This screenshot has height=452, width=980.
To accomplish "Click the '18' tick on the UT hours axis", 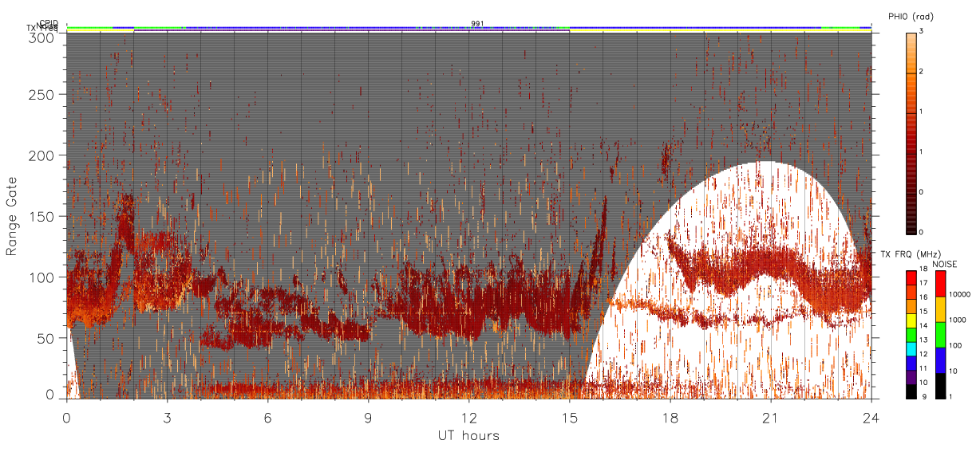I will click(x=670, y=417).
